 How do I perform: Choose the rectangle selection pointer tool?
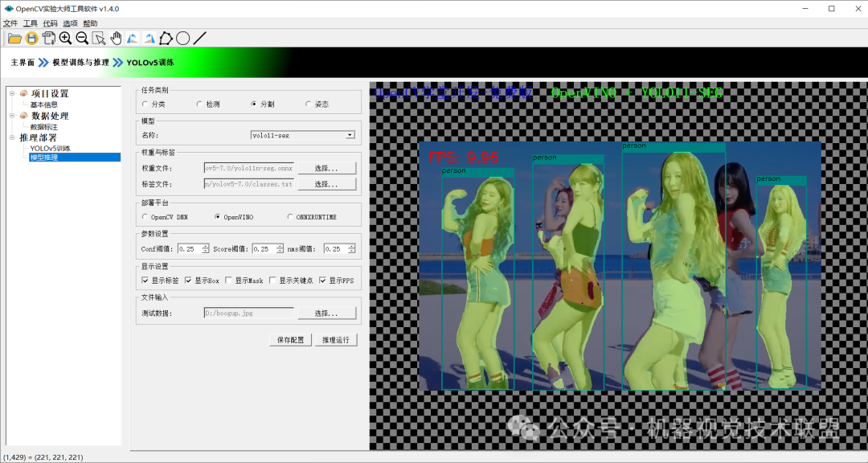(x=99, y=39)
